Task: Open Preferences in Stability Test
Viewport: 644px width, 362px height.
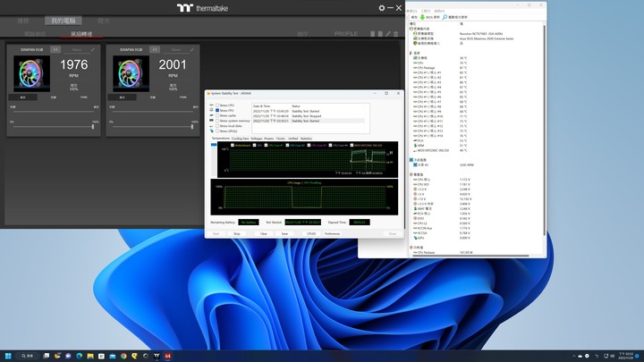Action: (x=332, y=233)
